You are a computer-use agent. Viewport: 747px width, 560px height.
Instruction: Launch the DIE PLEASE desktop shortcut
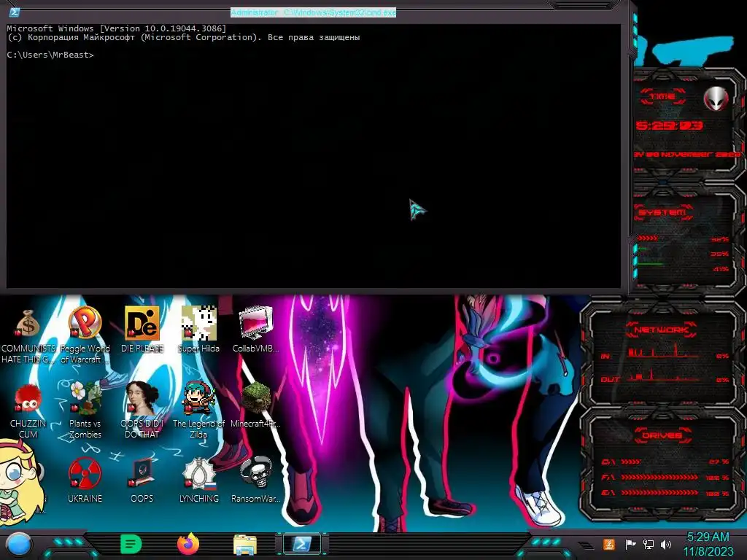[142, 330]
